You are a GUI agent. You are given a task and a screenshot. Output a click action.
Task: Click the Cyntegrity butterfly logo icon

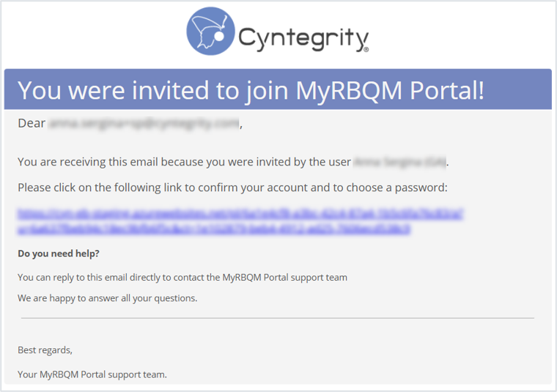tap(210, 32)
